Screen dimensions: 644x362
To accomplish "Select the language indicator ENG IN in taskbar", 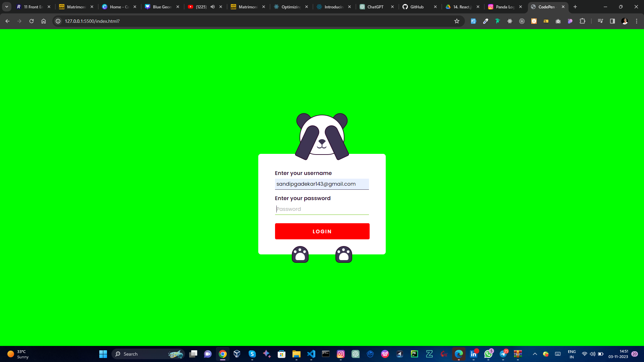I will [572, 354].
